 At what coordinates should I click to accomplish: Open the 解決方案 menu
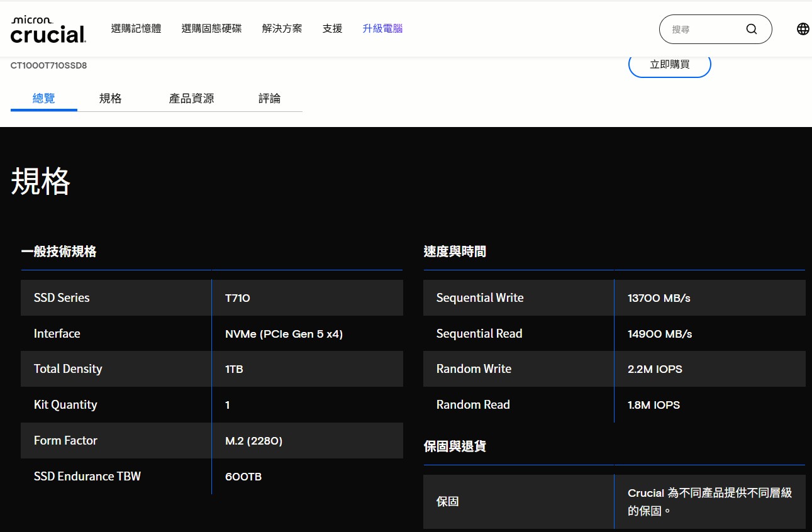[x=282, y=28]
